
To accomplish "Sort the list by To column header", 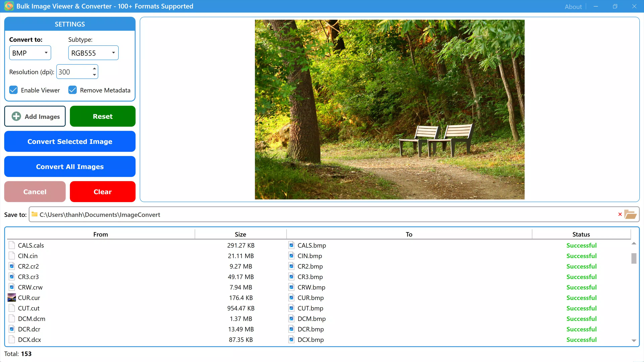I will tap(409, 234).
